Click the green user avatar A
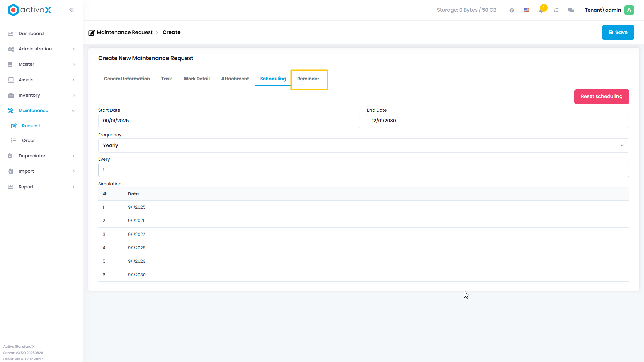 pyautogui.click(x=629, y=10)
